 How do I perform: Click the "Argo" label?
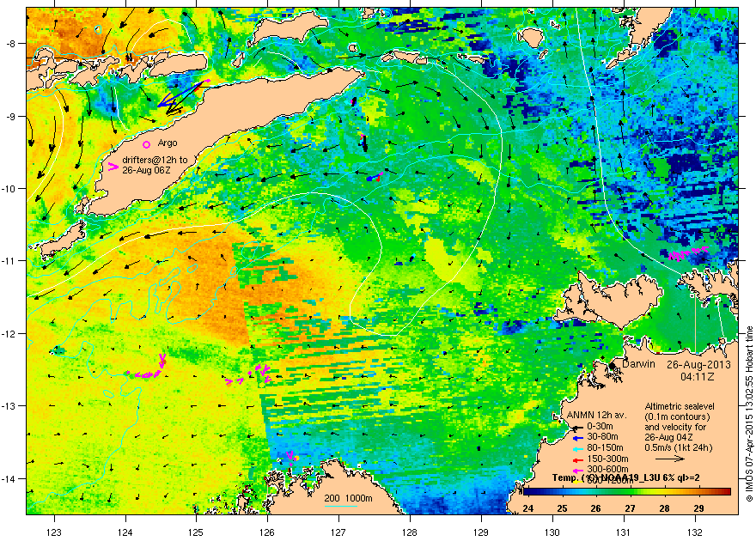(x=168, y=143)
